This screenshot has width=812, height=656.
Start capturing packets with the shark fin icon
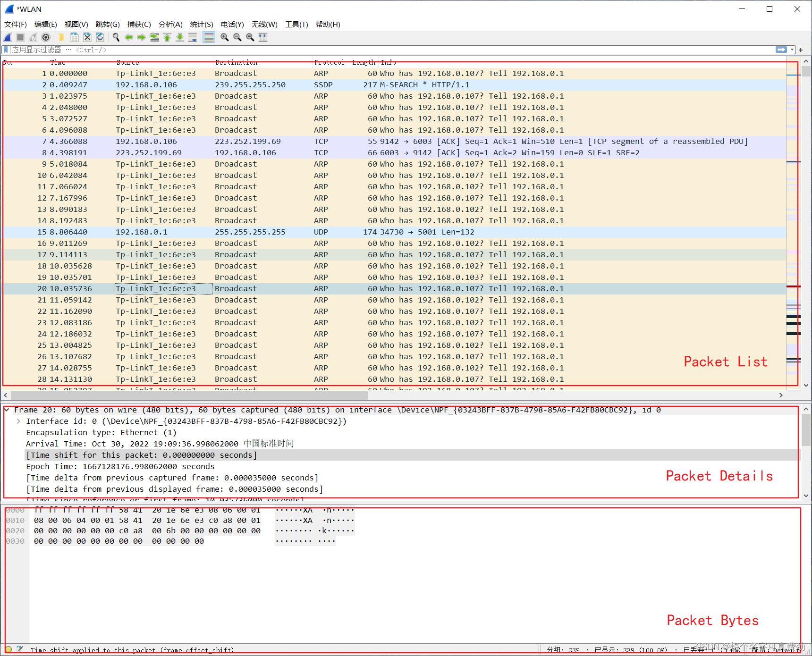click(x=8, y=37)
